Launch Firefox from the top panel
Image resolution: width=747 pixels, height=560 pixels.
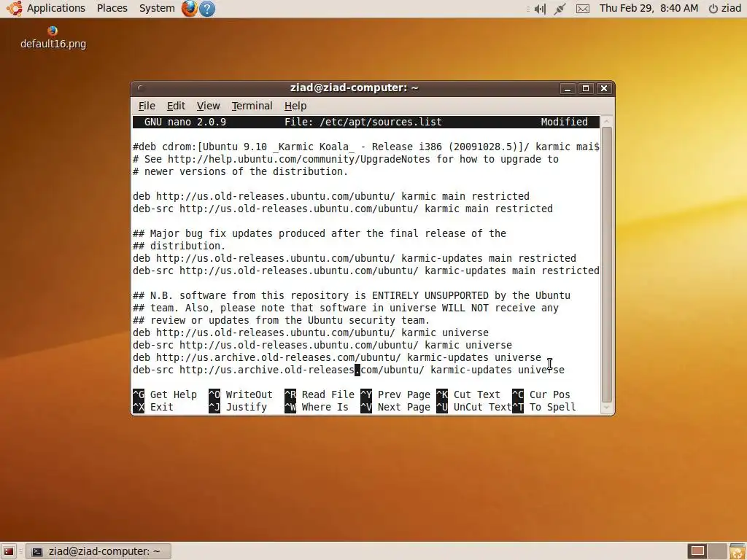pos(189,8)
